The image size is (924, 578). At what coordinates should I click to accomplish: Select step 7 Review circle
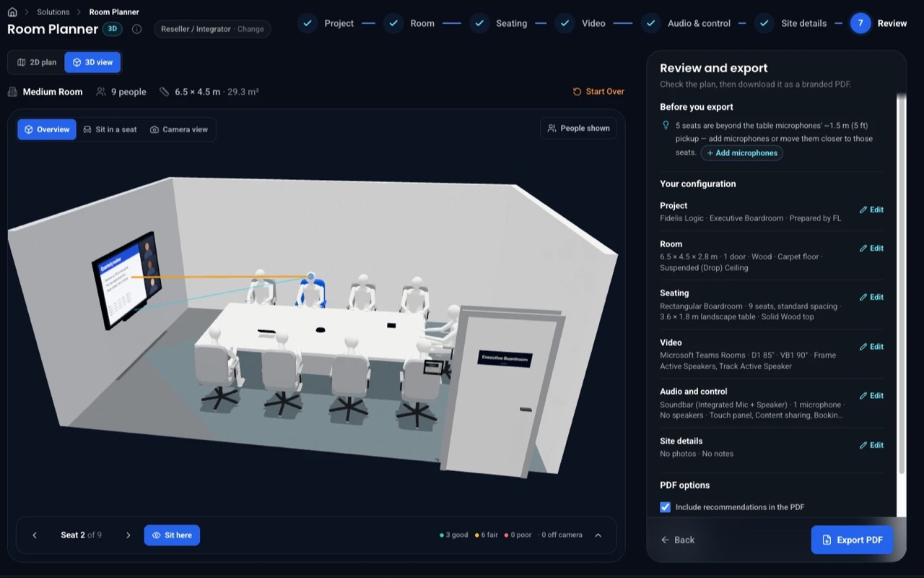coord(860,23)
